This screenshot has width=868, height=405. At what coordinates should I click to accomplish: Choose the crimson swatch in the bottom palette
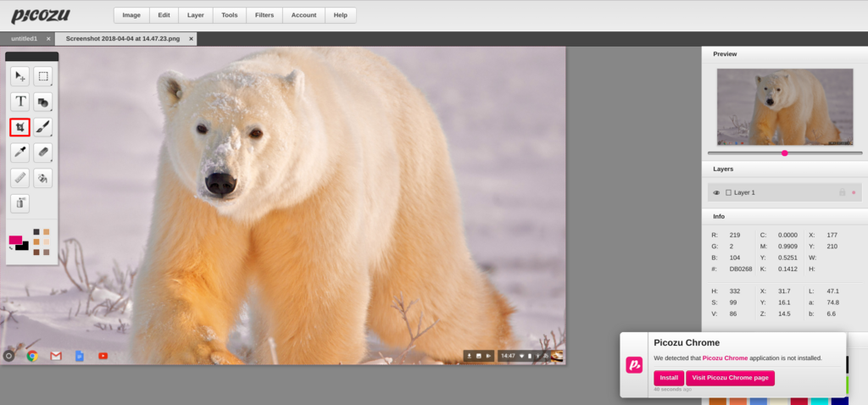pos(798,401)
